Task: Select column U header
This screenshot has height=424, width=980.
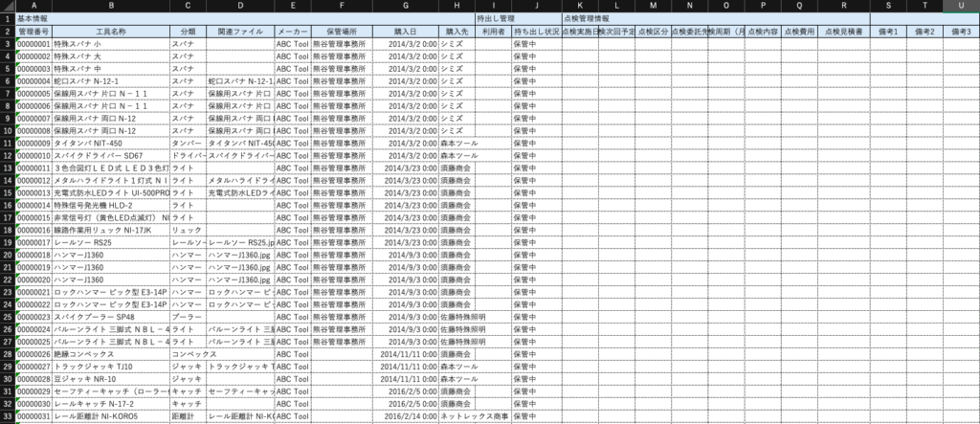Action: 960,6
